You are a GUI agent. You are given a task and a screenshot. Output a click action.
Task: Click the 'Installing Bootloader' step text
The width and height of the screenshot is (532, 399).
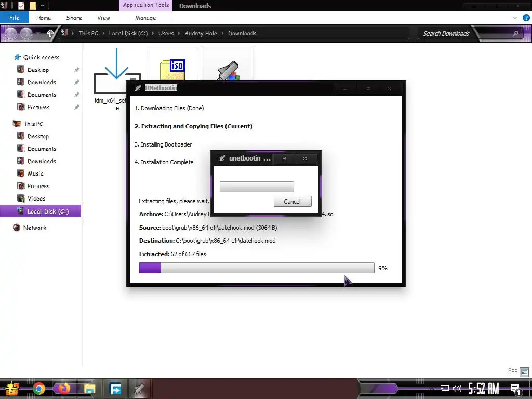tap(163, 144)
